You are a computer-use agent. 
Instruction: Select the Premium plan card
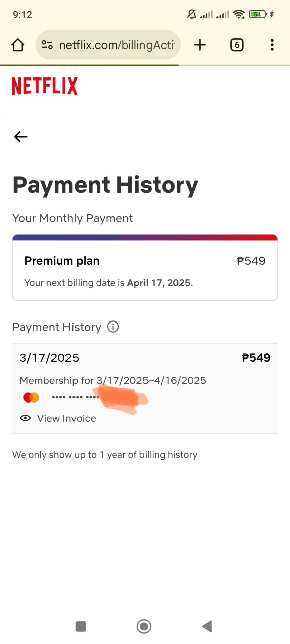tap(145, 268)
